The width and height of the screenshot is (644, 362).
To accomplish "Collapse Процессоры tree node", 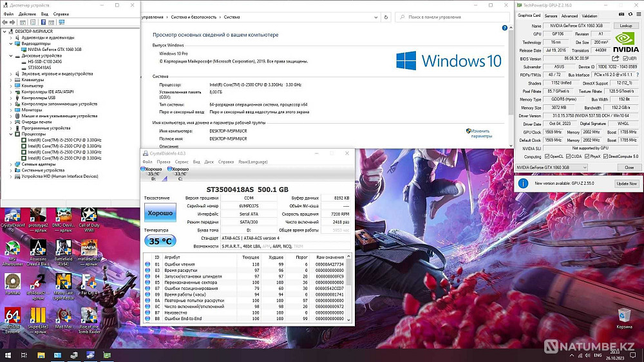I will [11, 134].
